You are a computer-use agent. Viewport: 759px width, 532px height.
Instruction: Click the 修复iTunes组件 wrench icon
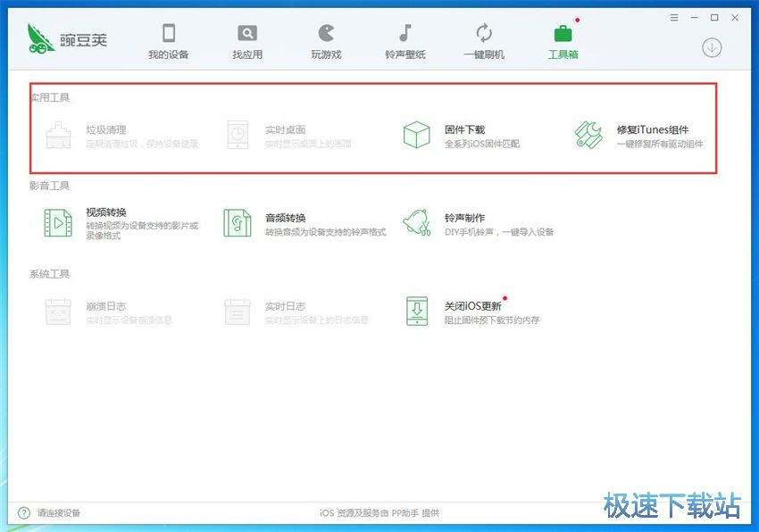pos(588,135)
